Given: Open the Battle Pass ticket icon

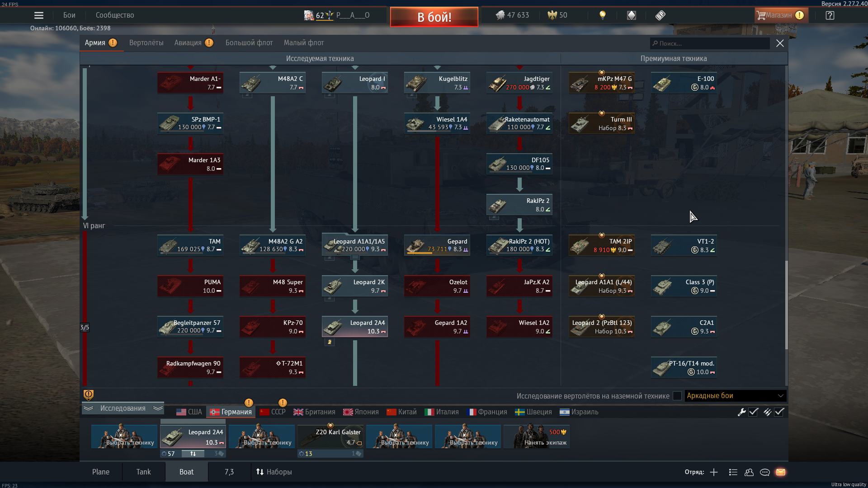Looking at the screenshot, I should 660,15.
